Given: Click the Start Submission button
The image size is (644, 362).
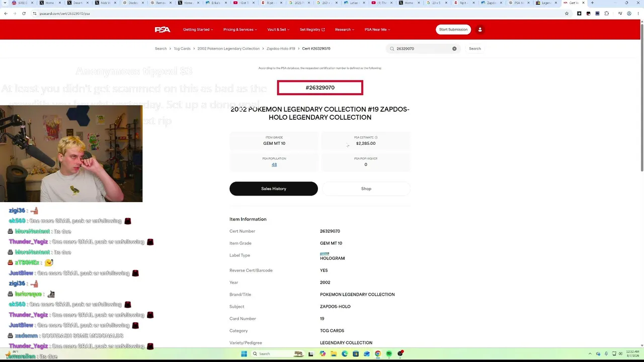Looking at the screenshot, I should click(453, 30).
